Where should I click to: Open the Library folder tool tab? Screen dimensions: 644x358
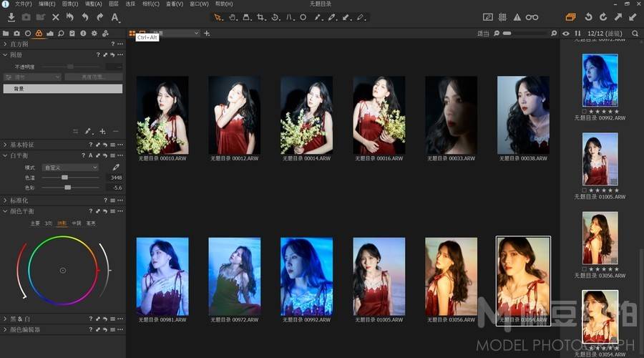click(x=6, y=33)
